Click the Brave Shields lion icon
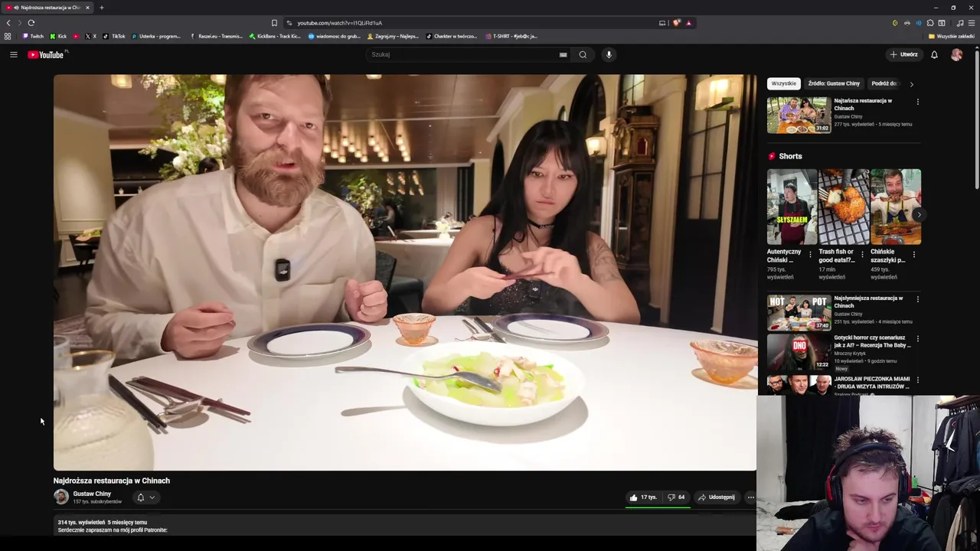980x551 pixels. click(677, 23)
